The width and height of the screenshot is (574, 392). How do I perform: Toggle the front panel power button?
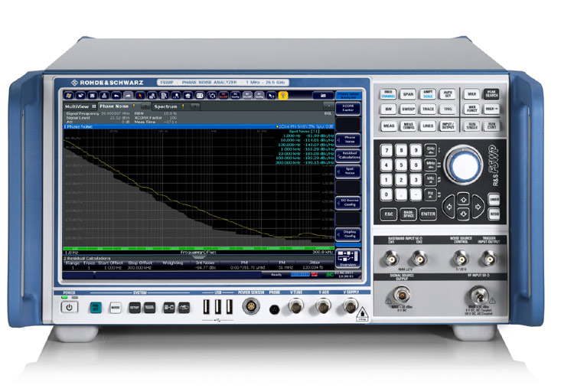click(x=69, y=307)
